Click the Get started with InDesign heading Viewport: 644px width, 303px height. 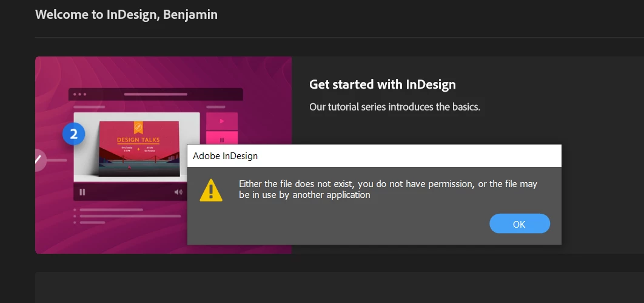(383, 84)
